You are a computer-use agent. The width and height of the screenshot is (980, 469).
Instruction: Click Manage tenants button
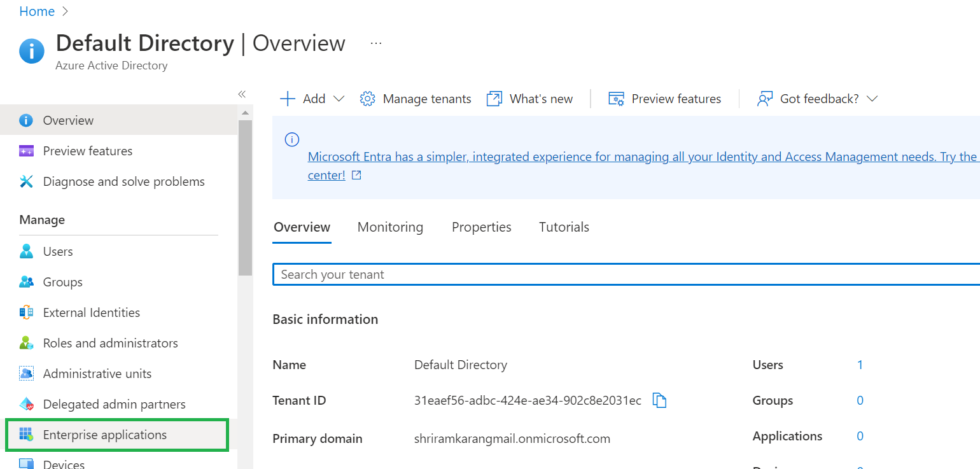[416, 99]
